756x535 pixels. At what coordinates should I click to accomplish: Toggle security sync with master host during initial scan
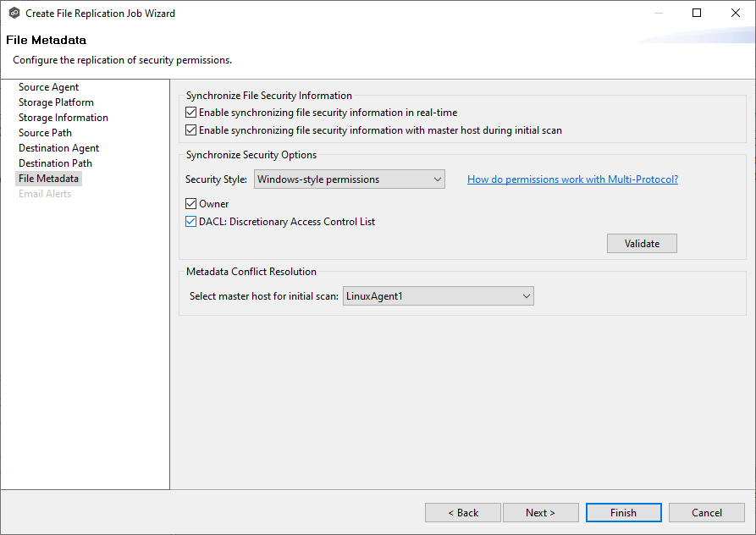[x=191, y=130]
